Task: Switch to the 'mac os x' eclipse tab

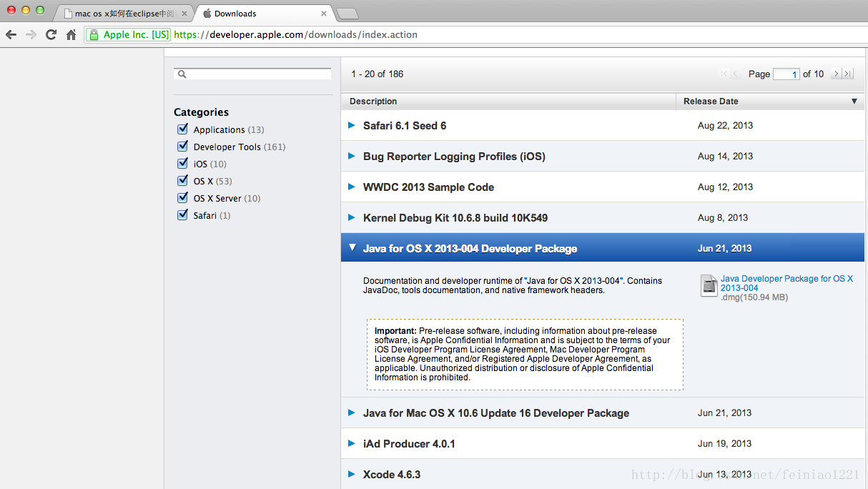Action: [123, 14]
